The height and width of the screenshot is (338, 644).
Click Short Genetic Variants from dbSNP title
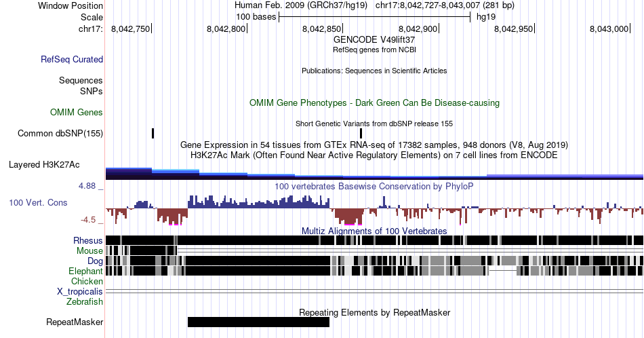374,124
